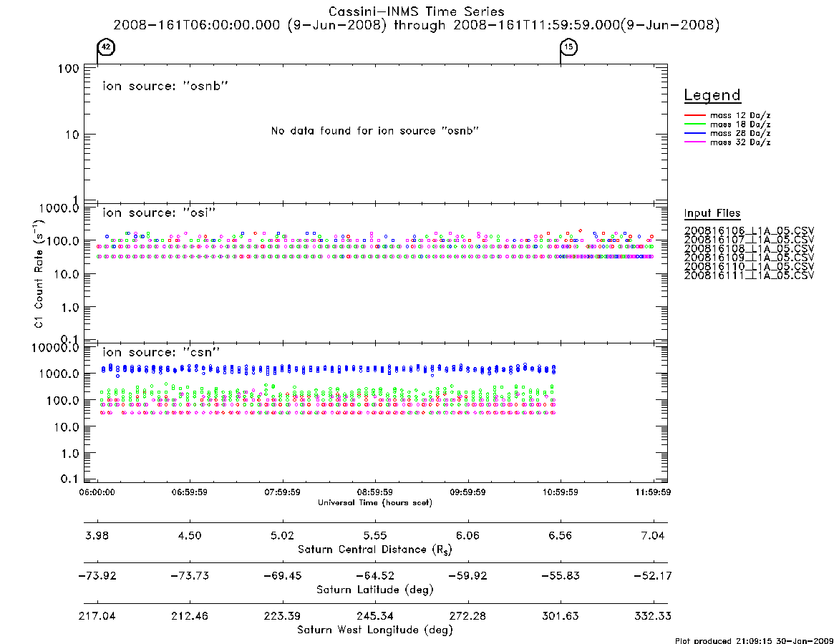Click the 217.04 longitude value

[97, 616]
